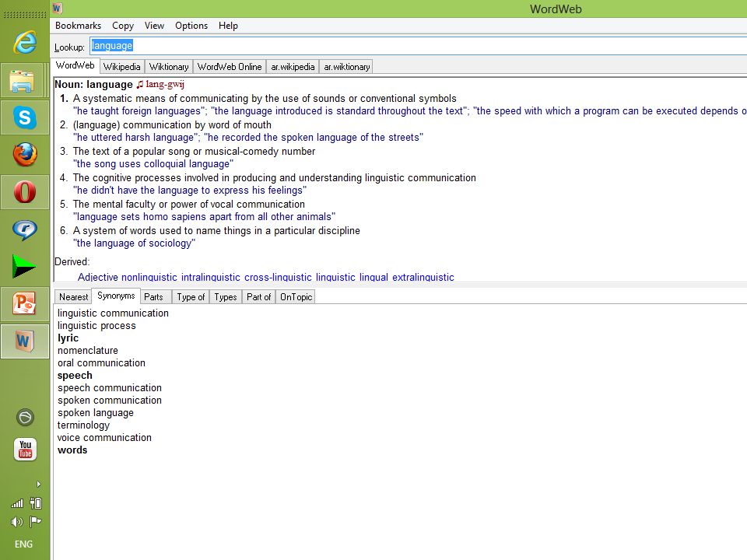Open the battery power tray icon
This screenshot has height=560, width=747.
tap(36, 503)
